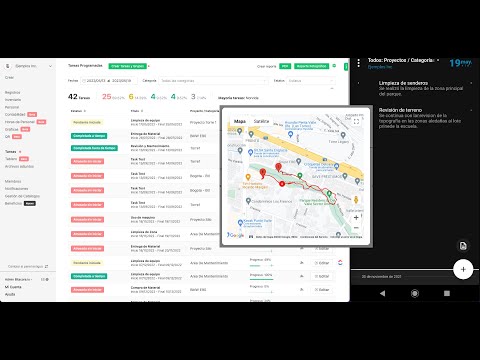The height and width of the screenshot is (360, 480).
Task: Zoom out on the map with minus
Action: [356, 228]
